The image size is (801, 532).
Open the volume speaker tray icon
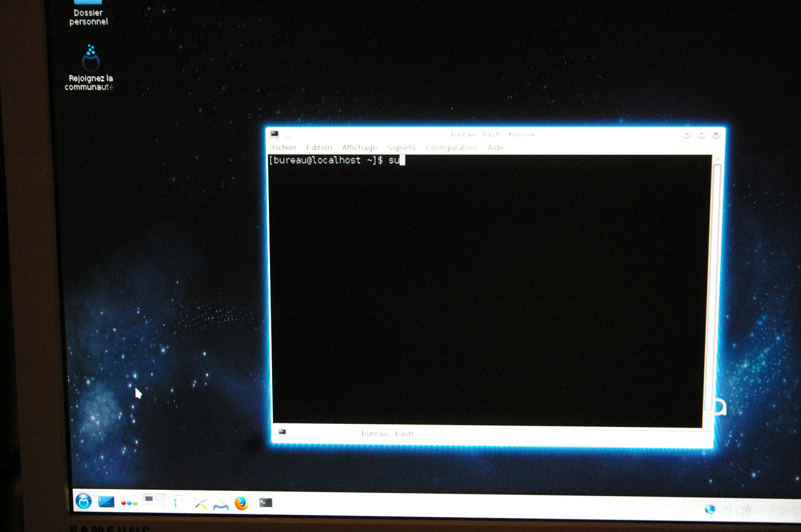[x=744, y=511]
